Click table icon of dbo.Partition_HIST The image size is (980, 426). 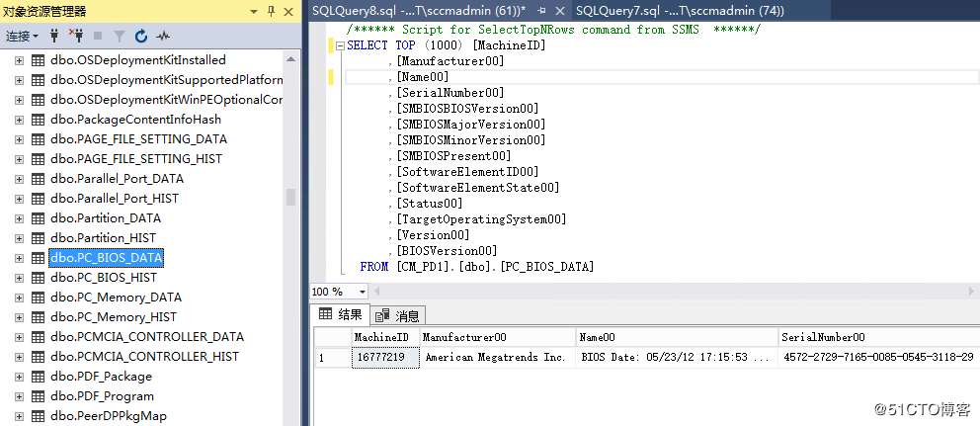click(x=39, y=237)
